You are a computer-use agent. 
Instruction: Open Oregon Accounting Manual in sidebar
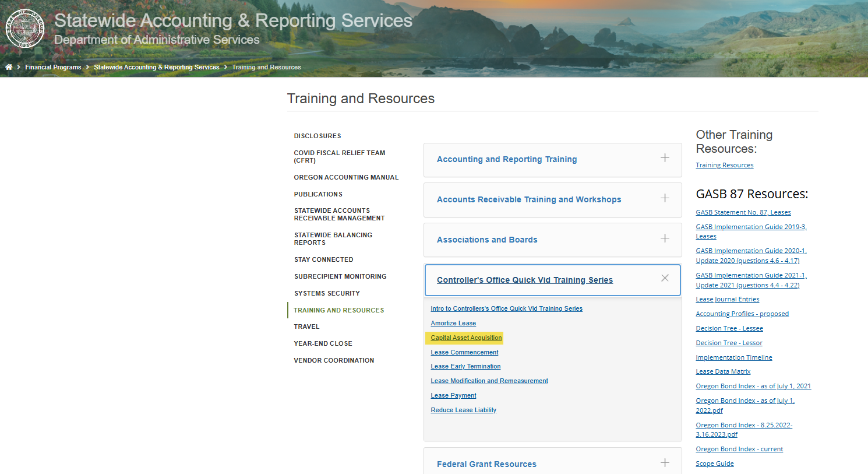[346, 177]
